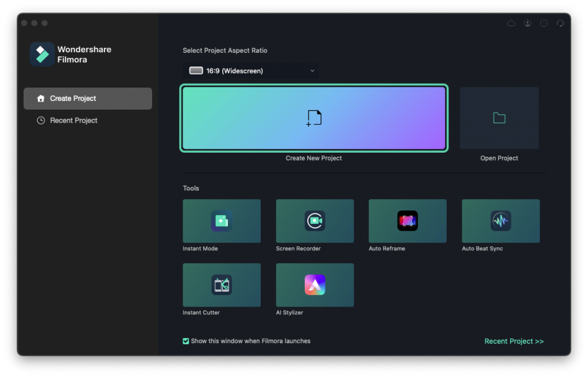This screenshot has height=377, width=588.
Task: Click the Screen Recorder caption text
Action: (x=298, y=248)
